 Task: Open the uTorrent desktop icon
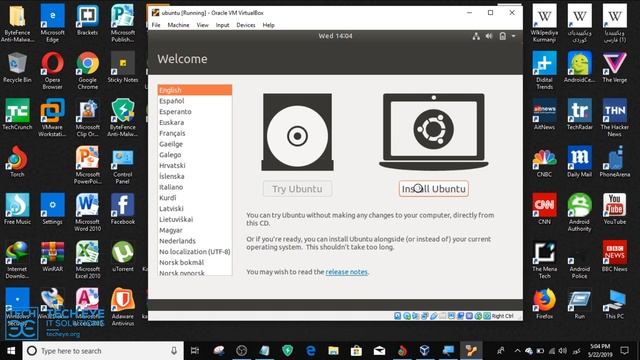(x=122, y=256)
